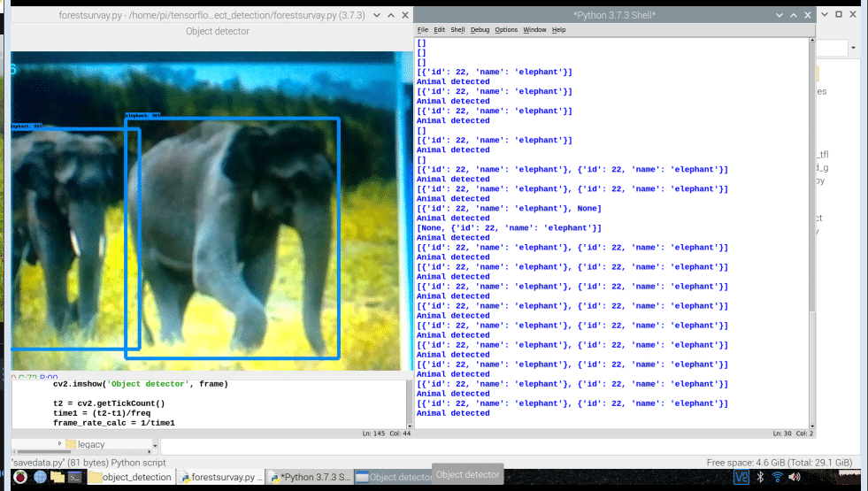Viewport: 868px width, 491px height.
Task: Switch to forestsurvay.py taskbar window
Action: click(221, 477)
